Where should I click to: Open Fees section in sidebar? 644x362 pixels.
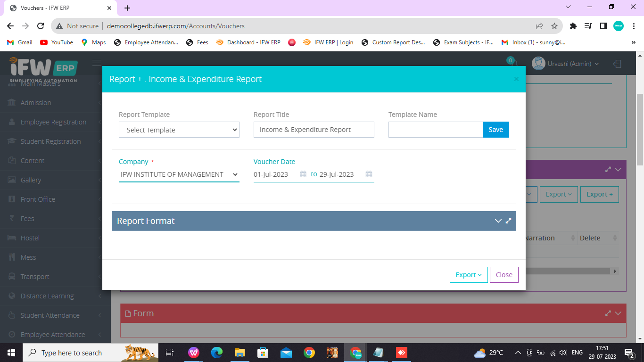pos(55,219)
